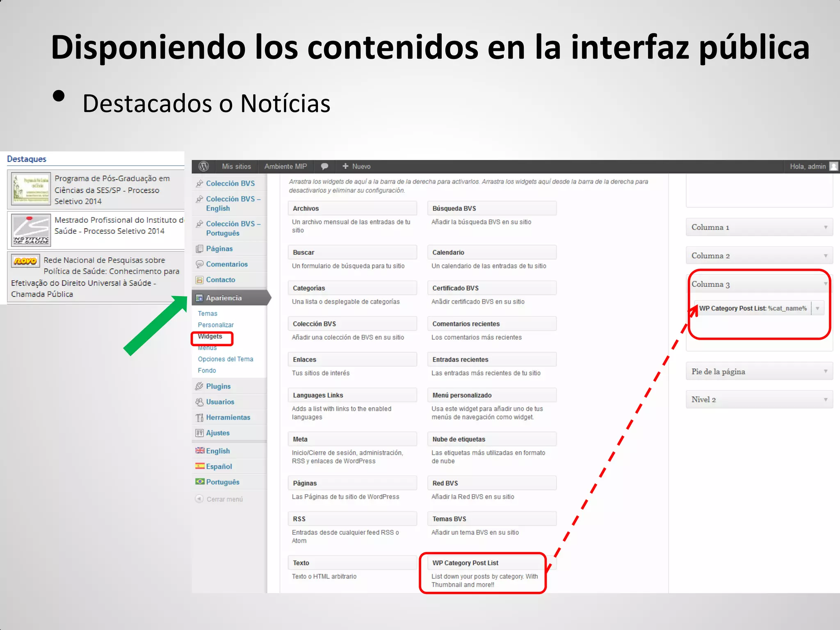The width and height of the screenshot is (840, 630).
Task: Click the UK flag icon beside English
Action: (200, 450)
